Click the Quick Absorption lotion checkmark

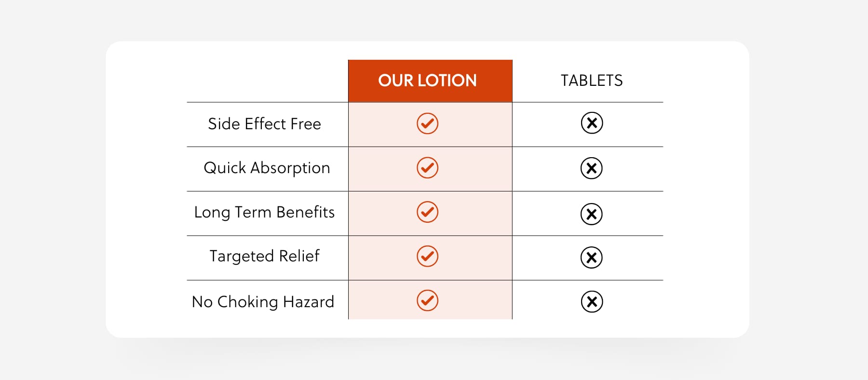click(x=427, y=168)
